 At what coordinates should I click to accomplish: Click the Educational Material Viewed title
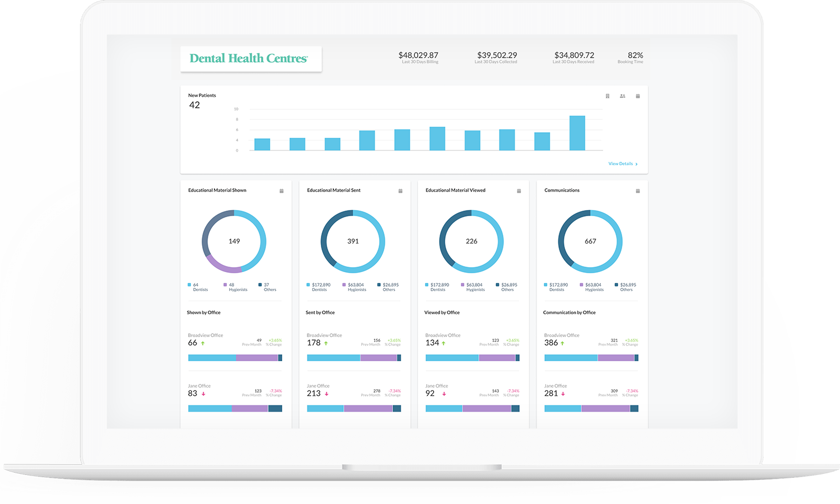pos(455,190)
